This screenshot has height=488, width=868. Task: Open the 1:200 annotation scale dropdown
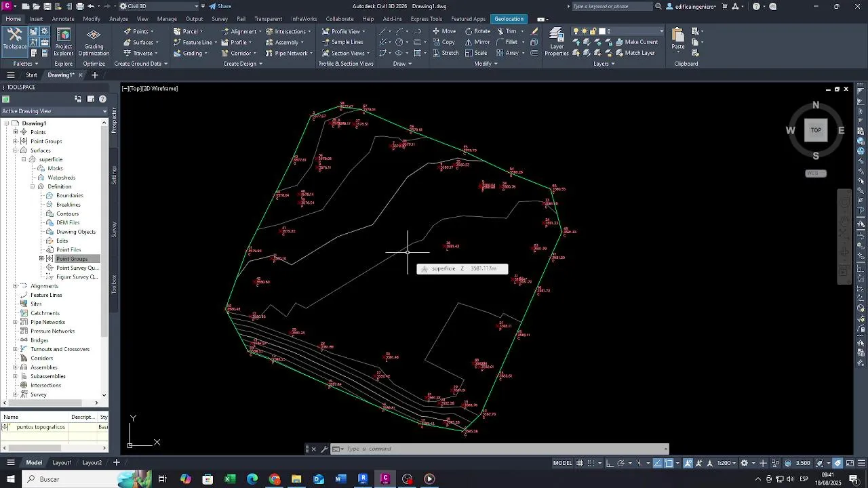tap(726, 463)
